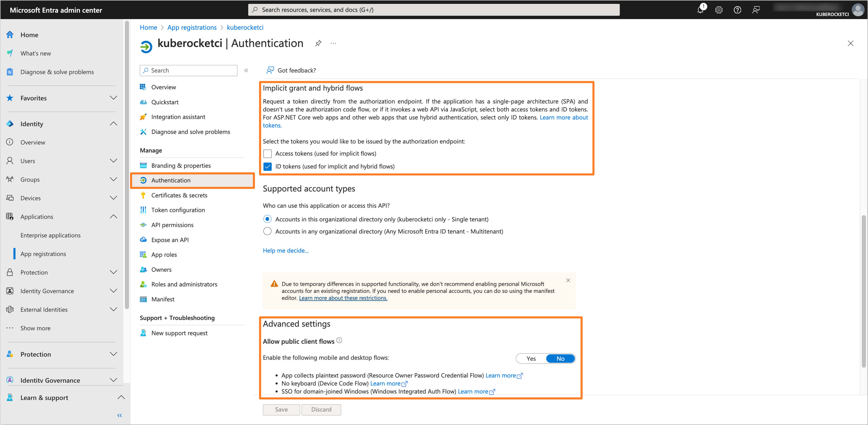Set Allow public client flows to Yes
Viewport: 868px width, 425px height.
point(531,359)
